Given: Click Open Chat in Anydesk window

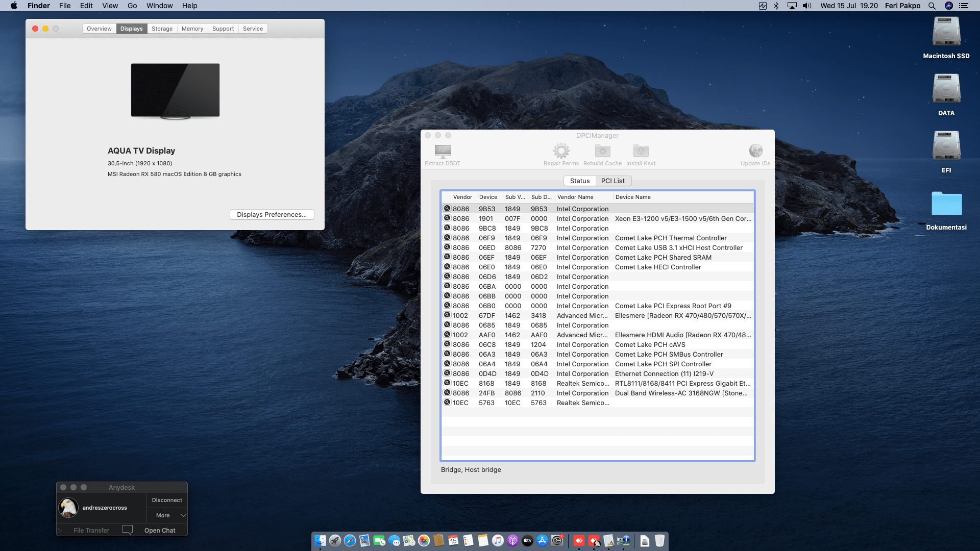Looking at the screenshot, I should pyautogui.click(x=160, y=530).
